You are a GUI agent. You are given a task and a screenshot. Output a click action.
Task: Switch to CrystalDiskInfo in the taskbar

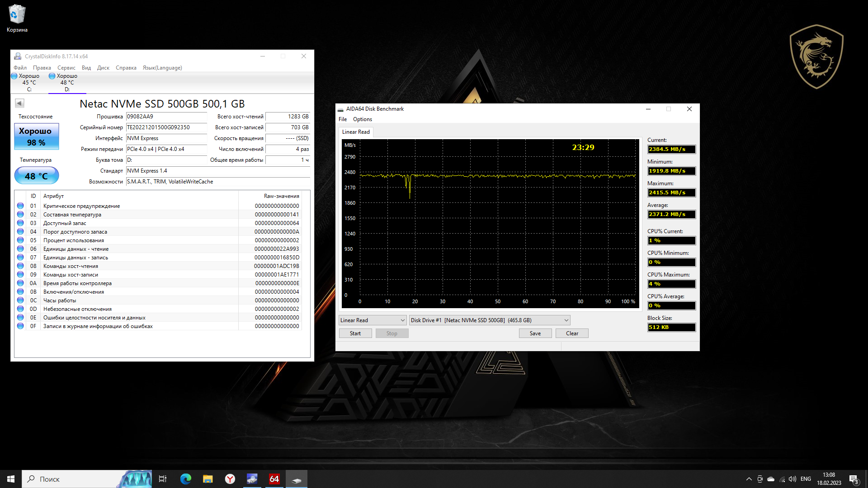[252, 479]
